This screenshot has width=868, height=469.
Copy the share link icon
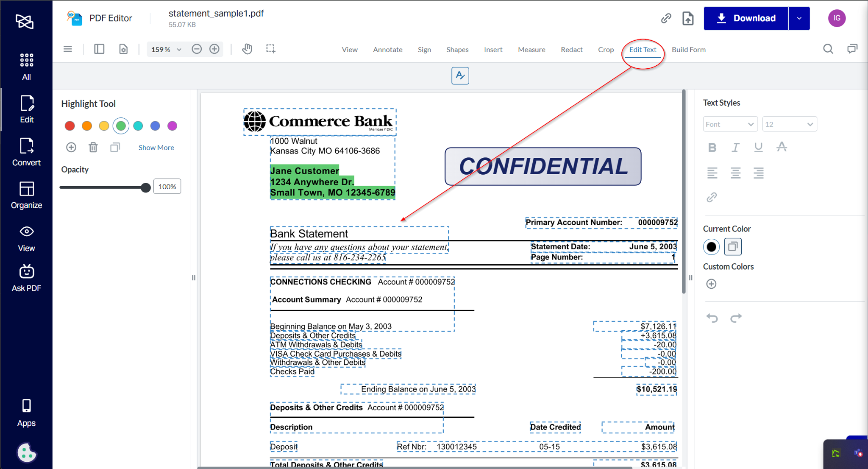[x=666, y=18]
